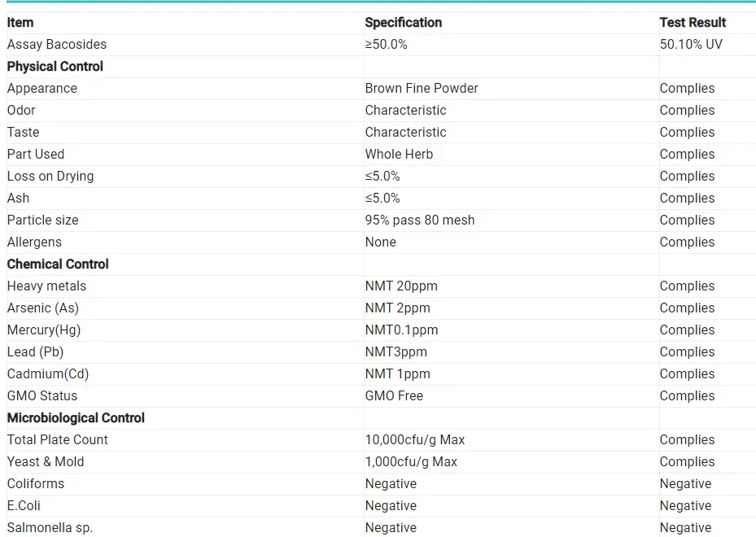The image size is (756, 537).
Task: Select the "Chemical Control" section heading
Action: point(58,264)
